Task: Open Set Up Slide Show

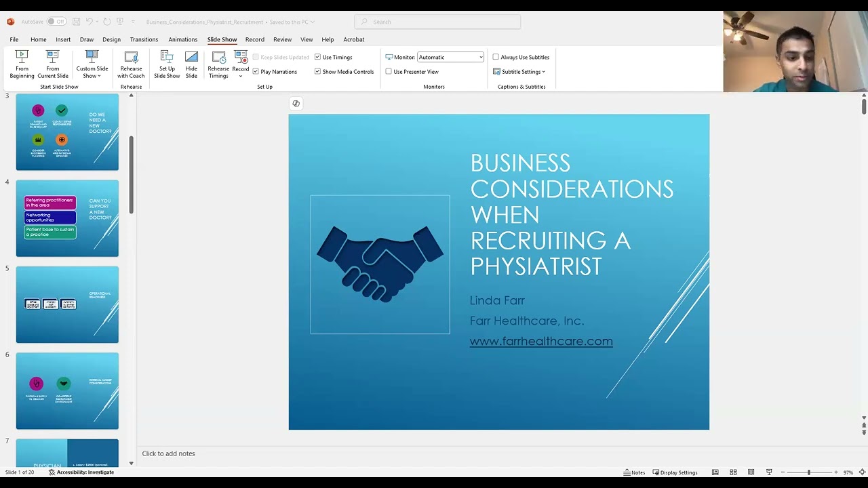Action: 167,64
